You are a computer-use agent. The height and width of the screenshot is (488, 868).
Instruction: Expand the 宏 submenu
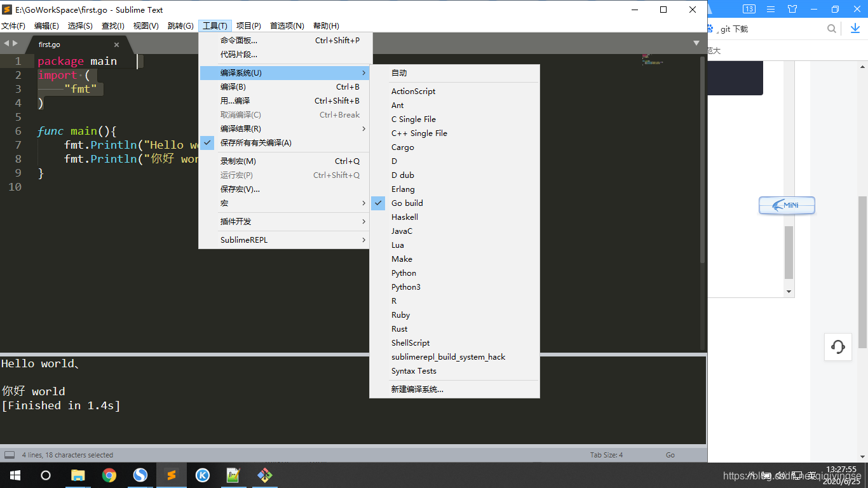(284, 203)
